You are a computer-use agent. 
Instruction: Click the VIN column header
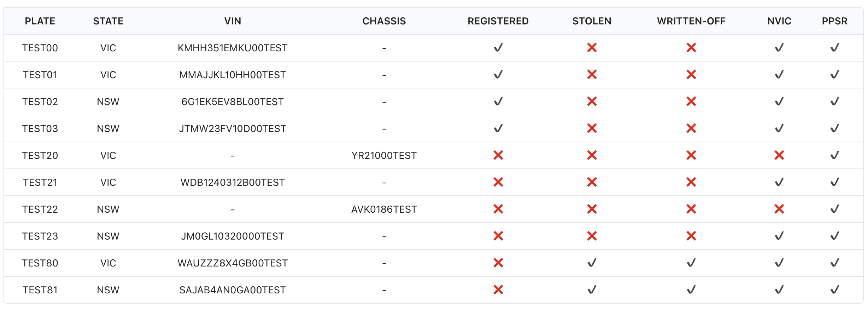click(233, 21)
